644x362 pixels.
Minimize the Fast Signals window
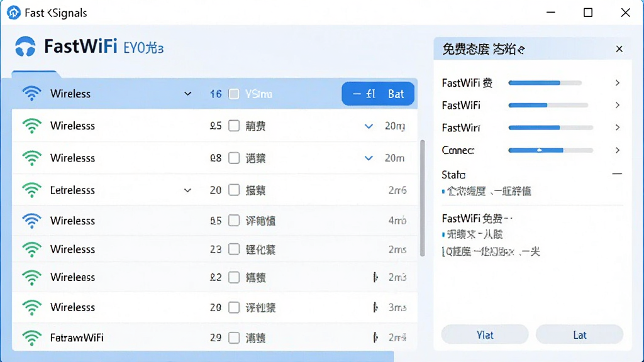click(x=551, y=13)
